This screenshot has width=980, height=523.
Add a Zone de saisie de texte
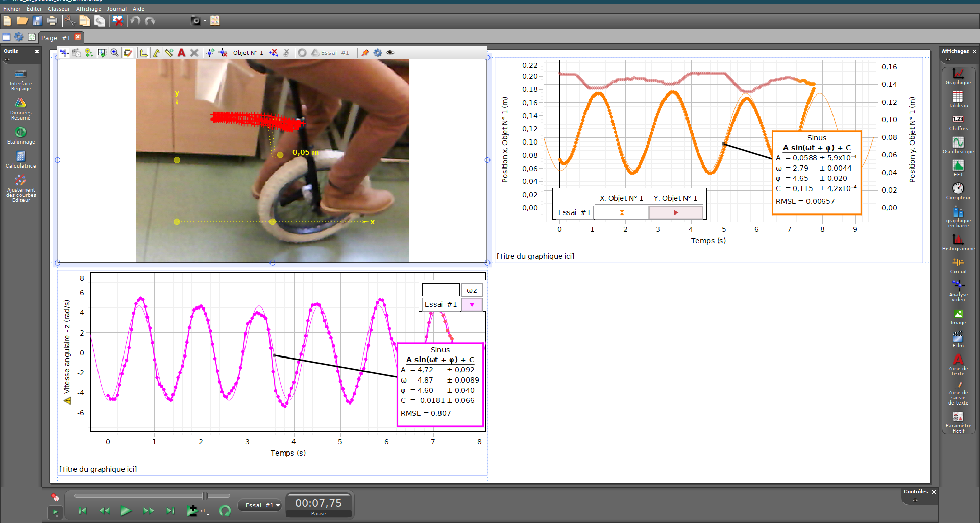[x=958, y=393]
